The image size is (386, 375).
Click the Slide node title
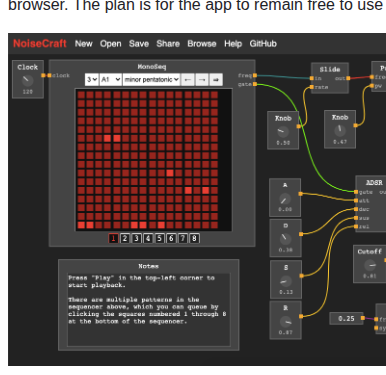(x=330, y=69)
